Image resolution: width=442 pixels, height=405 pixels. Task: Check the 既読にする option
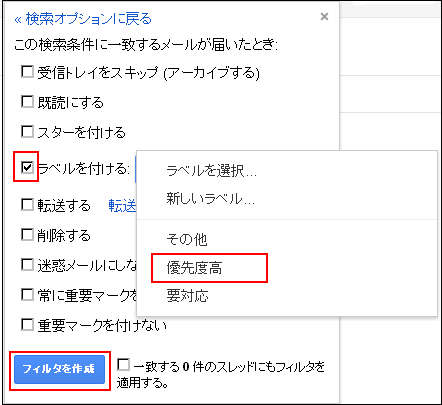[x=27, y=101]
